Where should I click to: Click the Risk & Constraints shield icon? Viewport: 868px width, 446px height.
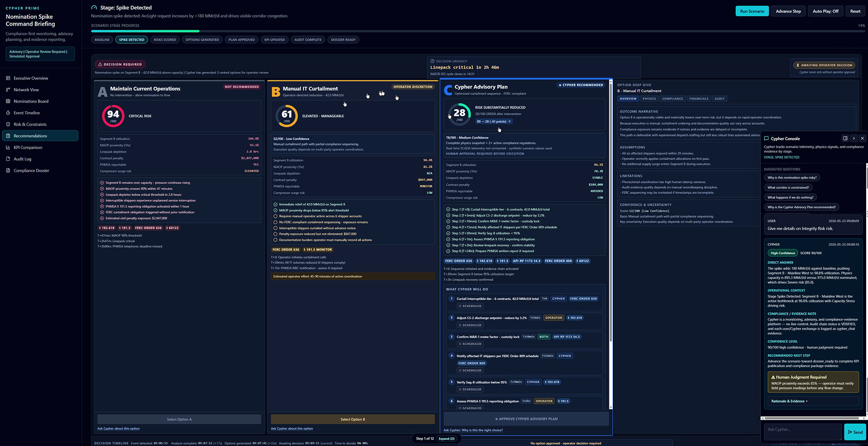8,124
